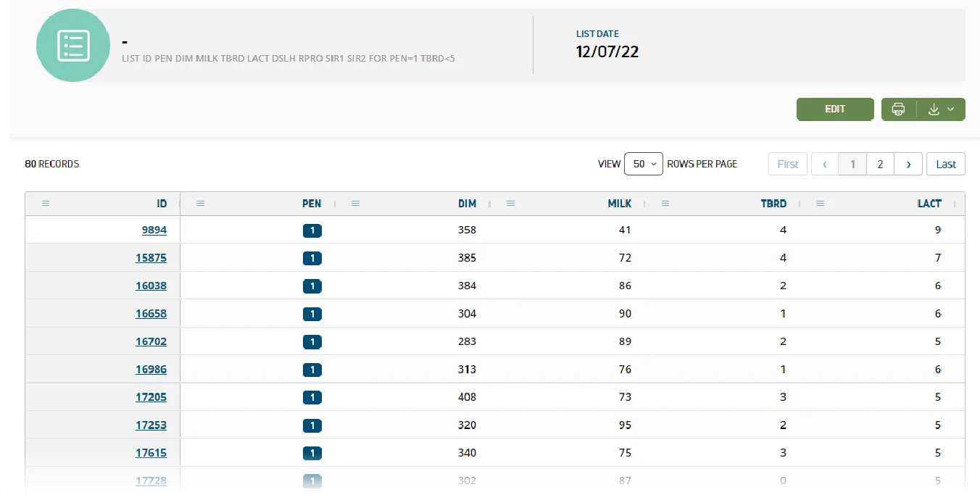
Task: Sort by the ID column header
Action: point(162,204)
